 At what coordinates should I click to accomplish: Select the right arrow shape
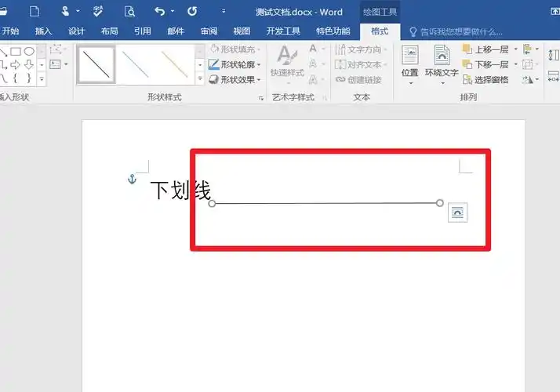point(16,64)
